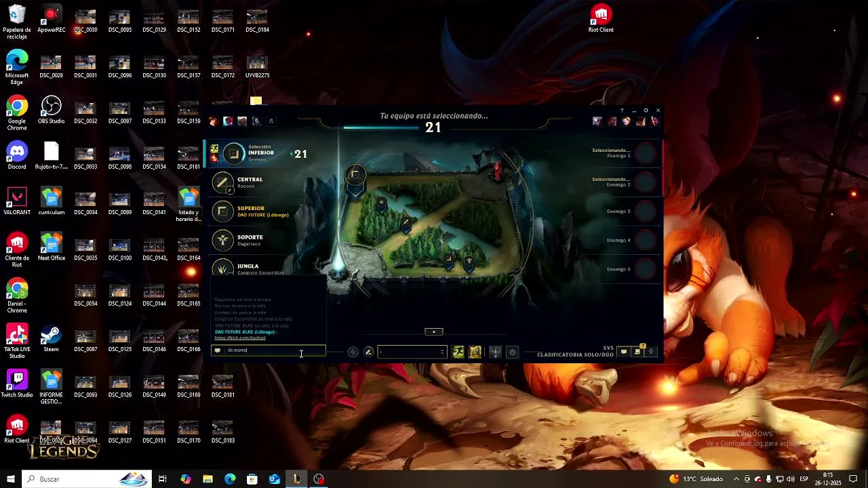Open the ward skin selector icon
868x488 pixels.
[496, 352]
